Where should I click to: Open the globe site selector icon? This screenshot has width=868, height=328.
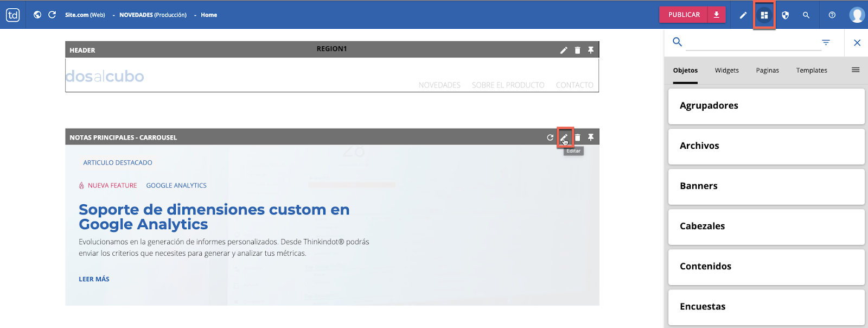(x=37, y=15)
